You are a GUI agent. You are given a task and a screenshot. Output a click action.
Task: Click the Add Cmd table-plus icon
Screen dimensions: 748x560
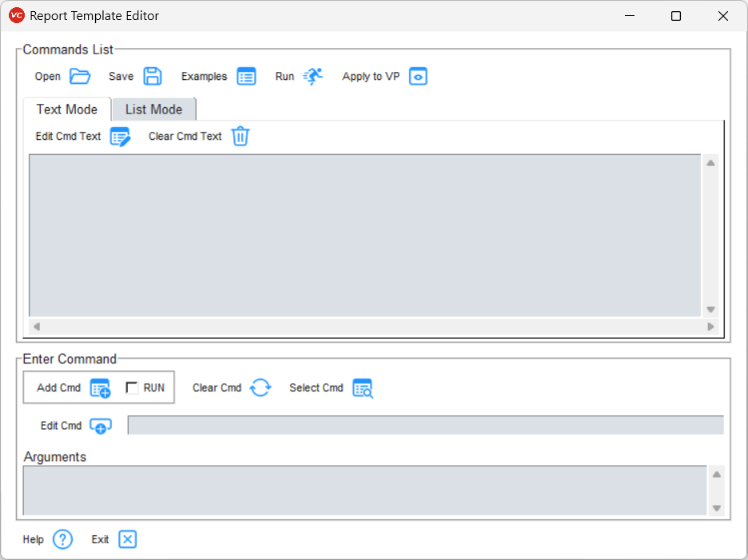point(100,388)
